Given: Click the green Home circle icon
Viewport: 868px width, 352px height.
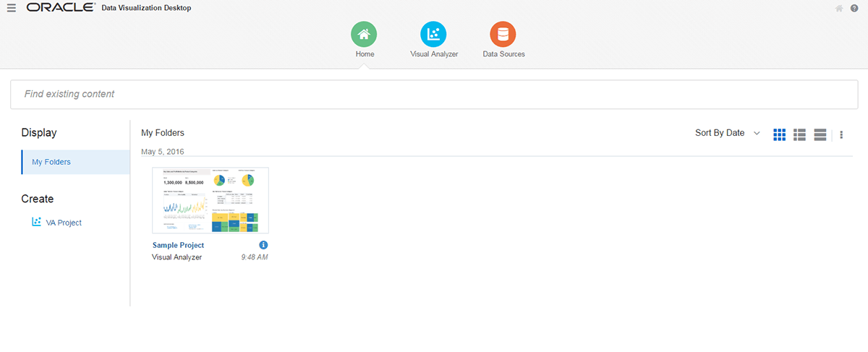Looking at the screenshot, I should [365, 34].
